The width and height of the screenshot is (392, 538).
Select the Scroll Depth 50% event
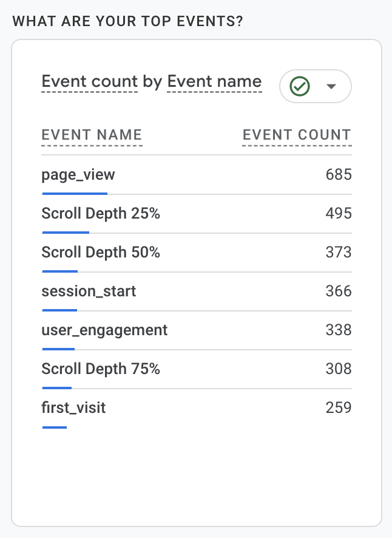tap(101, 253)
